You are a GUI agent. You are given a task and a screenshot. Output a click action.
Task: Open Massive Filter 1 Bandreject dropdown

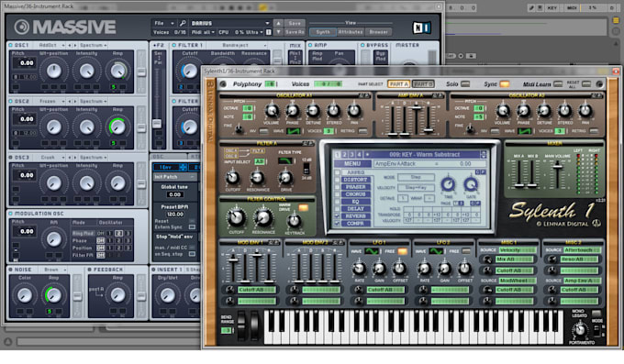click(244, 45)
